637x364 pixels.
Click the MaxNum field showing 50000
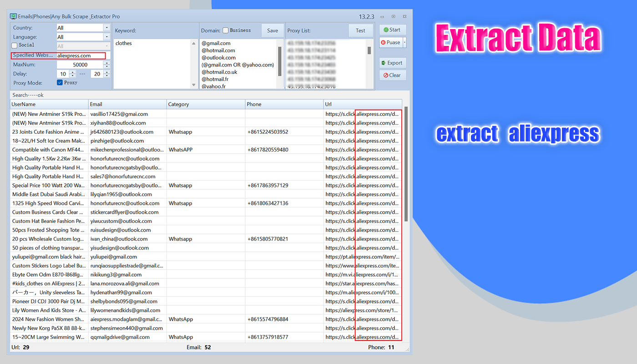point(80,65)
